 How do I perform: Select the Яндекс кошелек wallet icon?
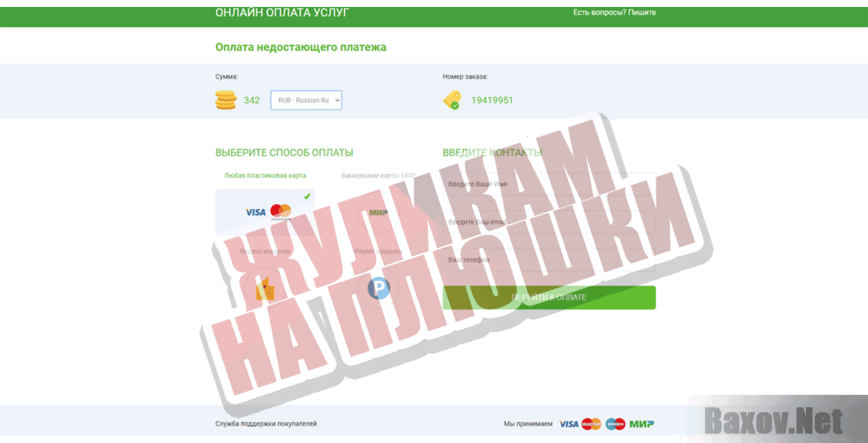(x=265, y=288)
